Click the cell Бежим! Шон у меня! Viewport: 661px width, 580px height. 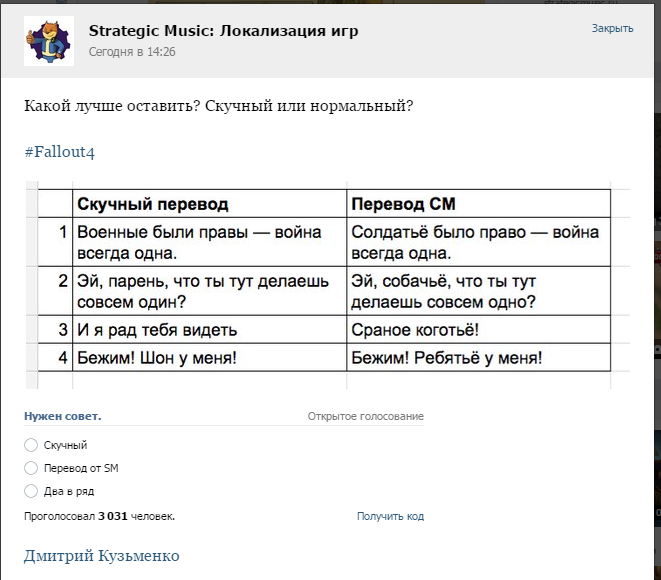tap(210, 357)
